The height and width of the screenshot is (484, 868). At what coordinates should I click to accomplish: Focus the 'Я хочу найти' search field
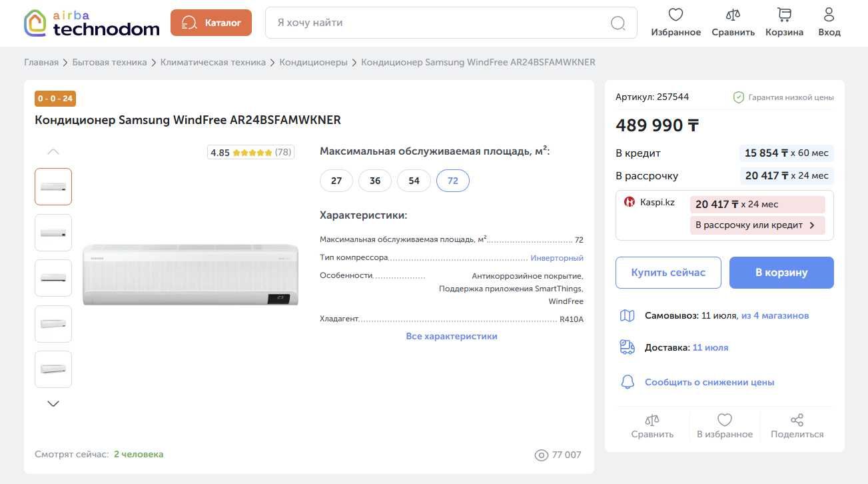pyautogui.click(x=451, y=23)
